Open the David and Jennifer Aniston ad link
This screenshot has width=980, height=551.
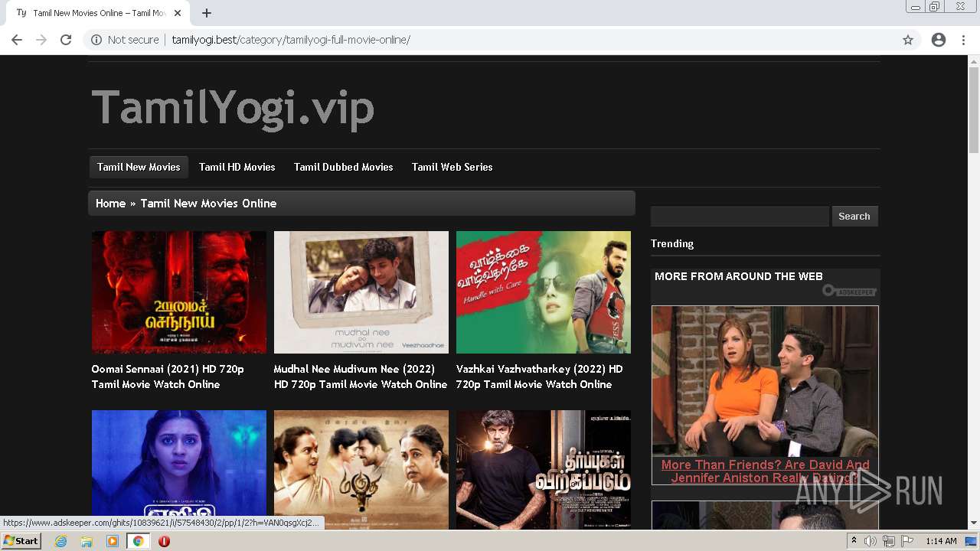pos(766,471)
